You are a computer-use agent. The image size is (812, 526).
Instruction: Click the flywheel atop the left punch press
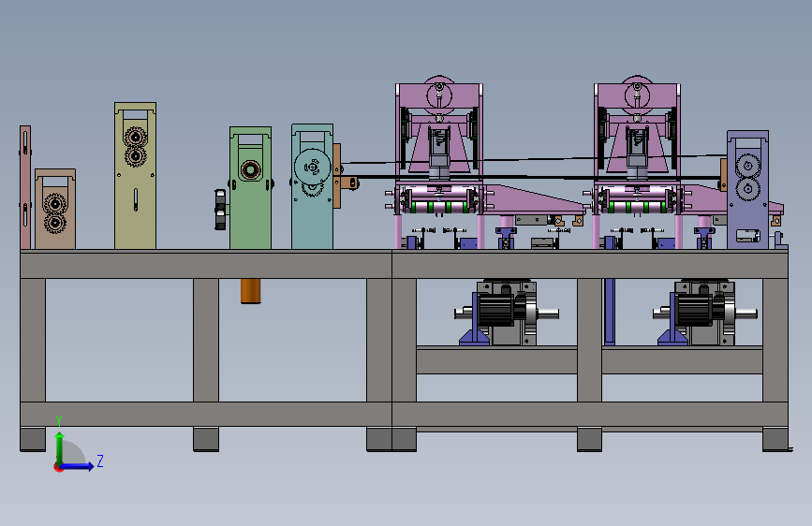(439, 95)
